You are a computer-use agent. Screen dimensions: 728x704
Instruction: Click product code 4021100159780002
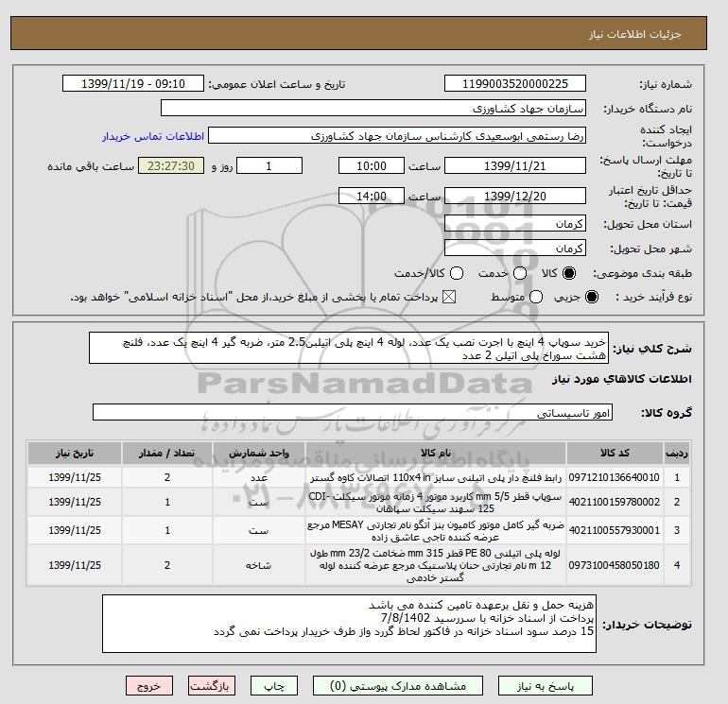click(615, 502)
